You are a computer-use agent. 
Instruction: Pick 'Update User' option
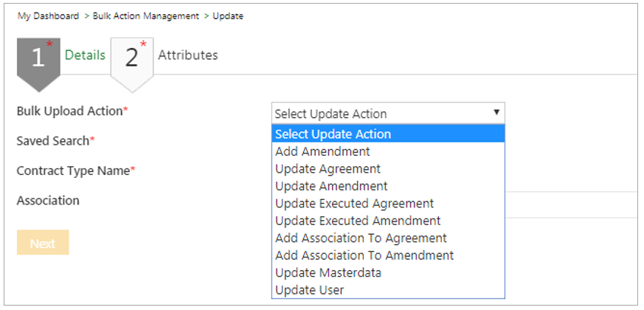click(x=309, y=290)
